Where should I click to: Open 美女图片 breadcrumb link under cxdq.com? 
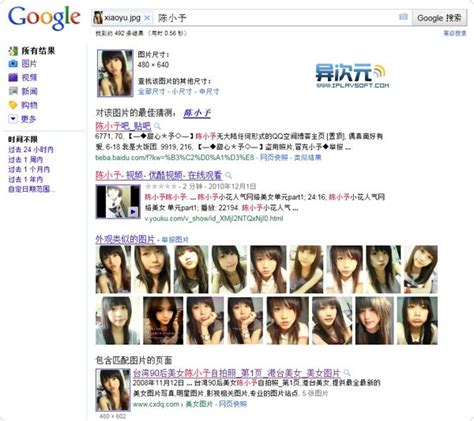click(199, 404)
